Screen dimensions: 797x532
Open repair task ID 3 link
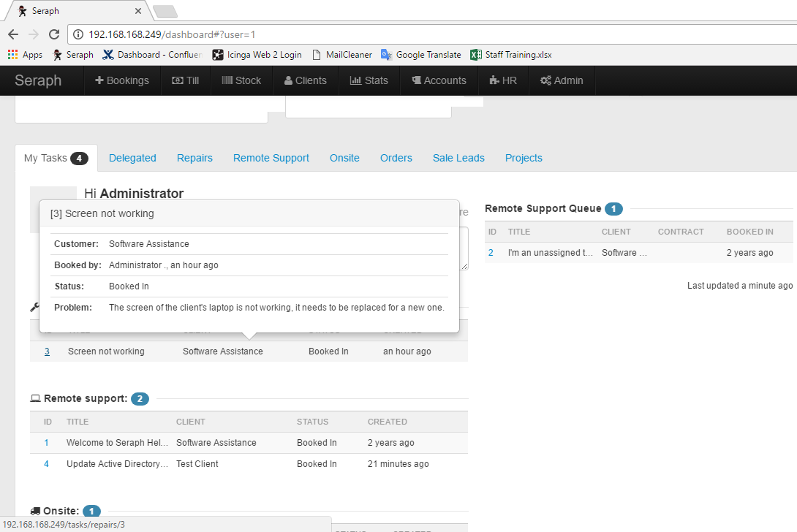coord(47,351)
